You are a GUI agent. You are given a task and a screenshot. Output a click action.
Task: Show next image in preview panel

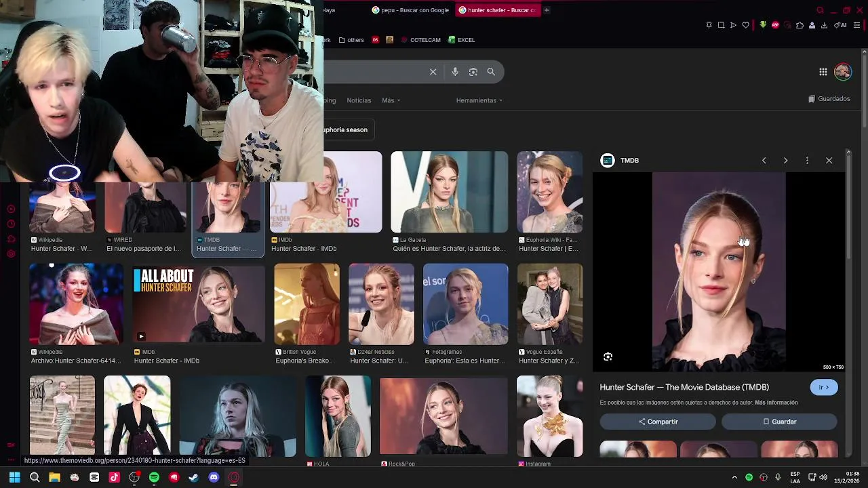pos(785,161)
